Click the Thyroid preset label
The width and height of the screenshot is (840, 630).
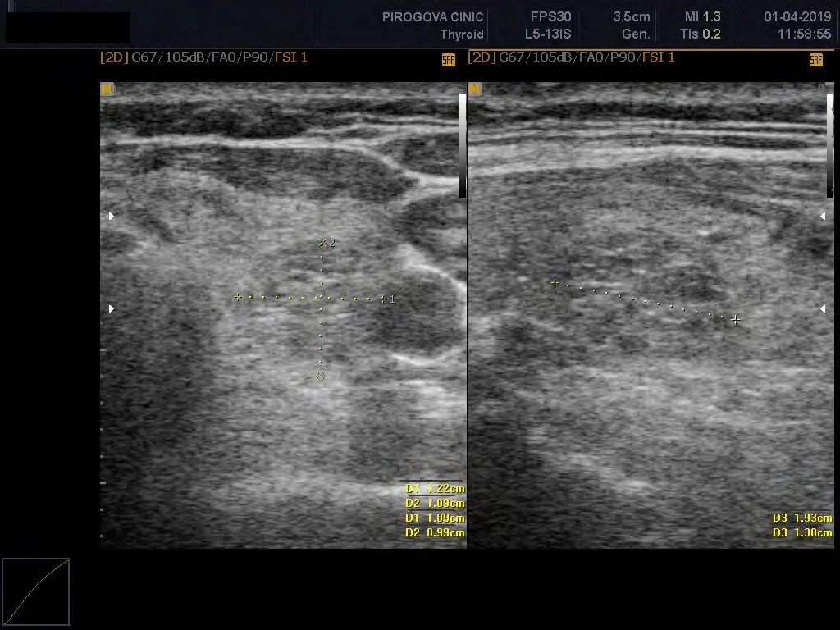pyautogui.click(x=462, y=34)
